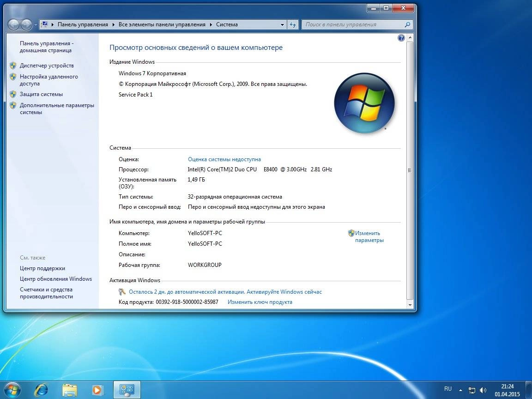Open network tray icon
The height and width of the screenshot is (399, 532).
(x=472, y=390)
